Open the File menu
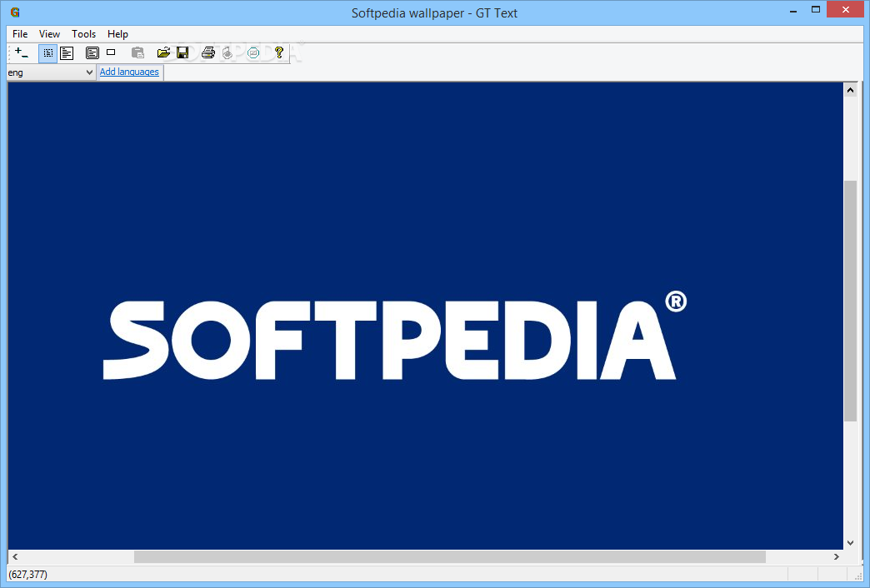This screenshot has height=588, width=870. click(20, 34)
